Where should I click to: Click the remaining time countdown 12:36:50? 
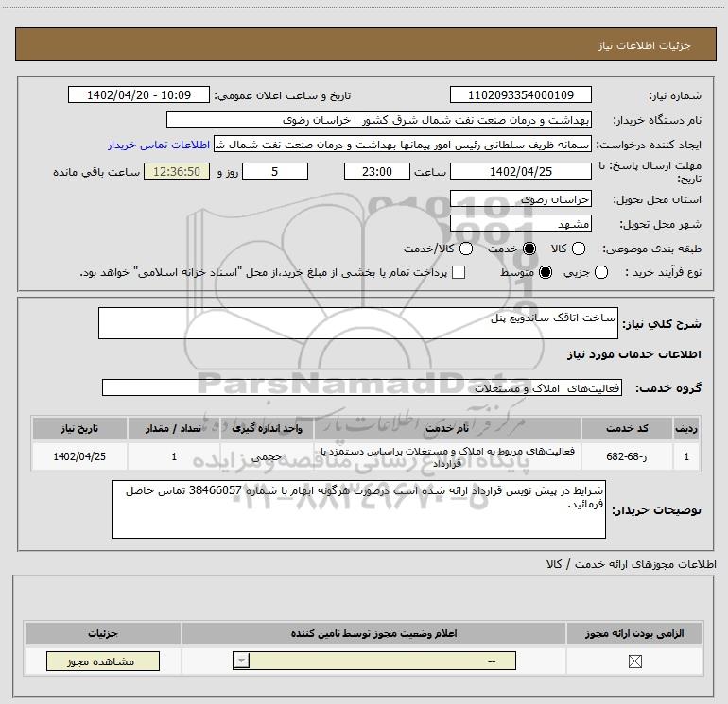pos(177,171)
